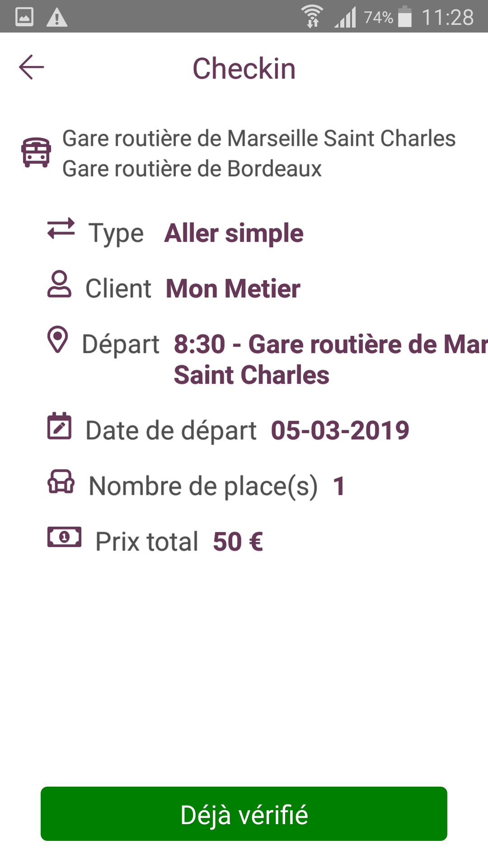Tap the 50 € total price
The image size is (488, 868).
pos(238,542)
